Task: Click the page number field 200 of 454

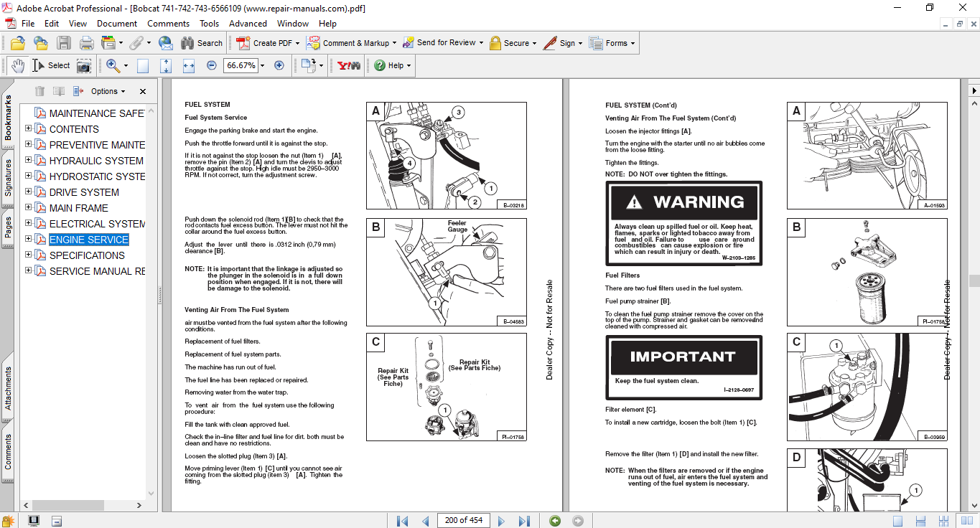Action: pyautogui.click(x=464, y=521)
